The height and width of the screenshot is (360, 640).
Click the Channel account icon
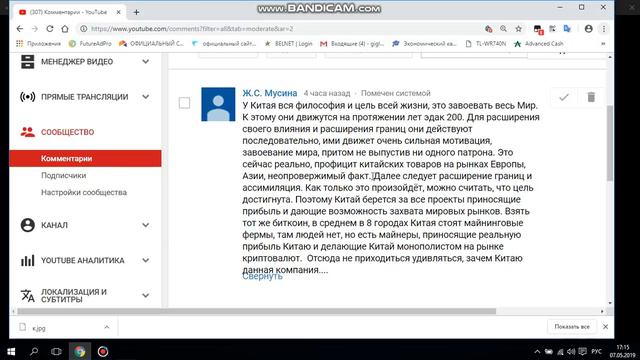(28, 225)
